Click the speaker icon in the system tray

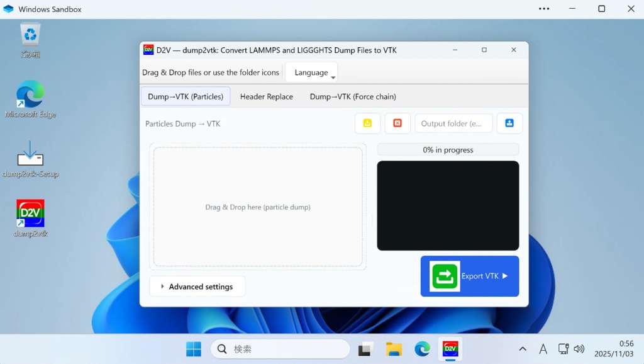tap(579, 348)
